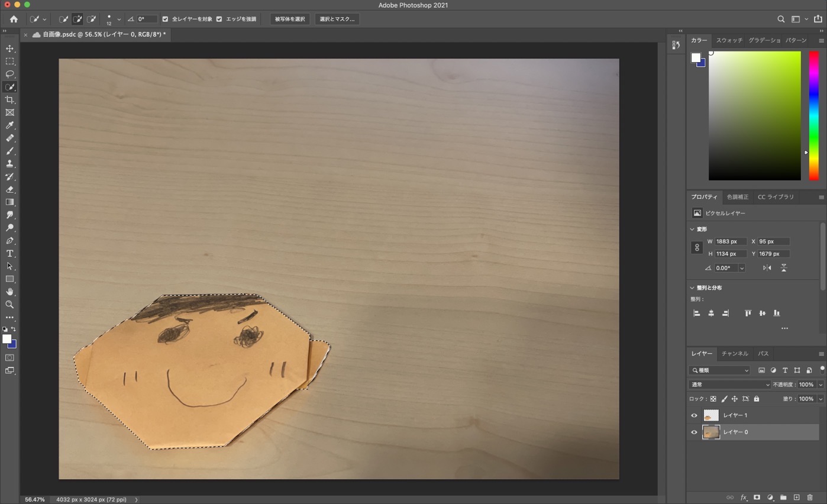Choose Subtract from Selection mode
Screen dimensions: 827x504
[x=92, y=19]
